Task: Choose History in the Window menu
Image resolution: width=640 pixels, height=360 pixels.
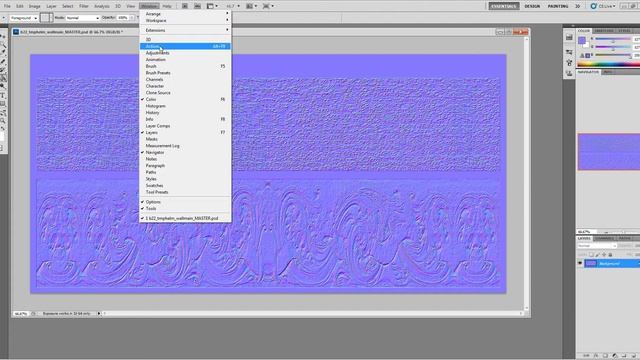Action: coord(185,113)
